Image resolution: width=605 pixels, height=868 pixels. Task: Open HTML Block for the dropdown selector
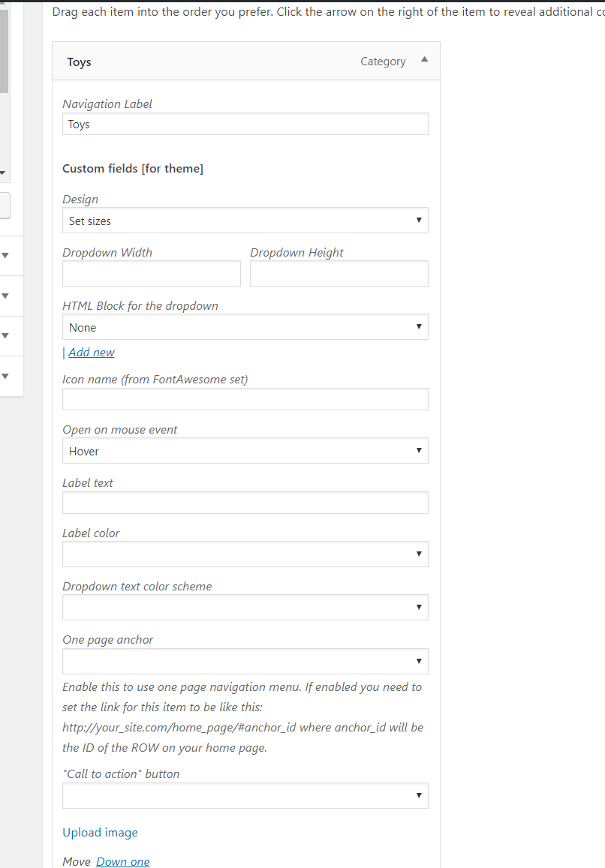click(x=245, y=327)
